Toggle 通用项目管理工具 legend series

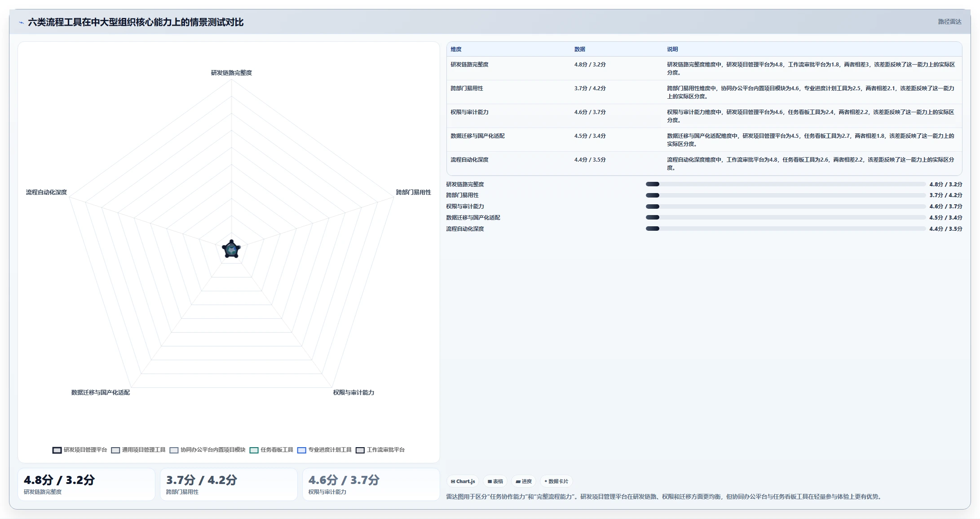138,450
